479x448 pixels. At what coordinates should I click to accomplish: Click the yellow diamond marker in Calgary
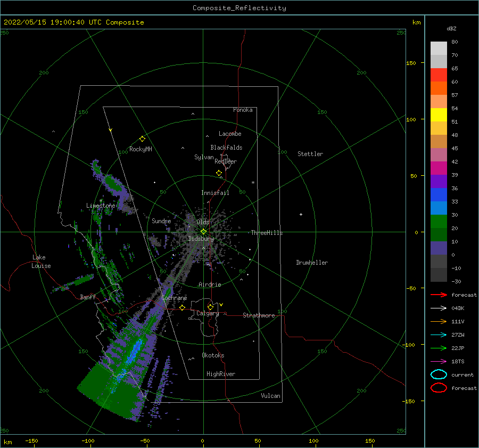(210, 307)
